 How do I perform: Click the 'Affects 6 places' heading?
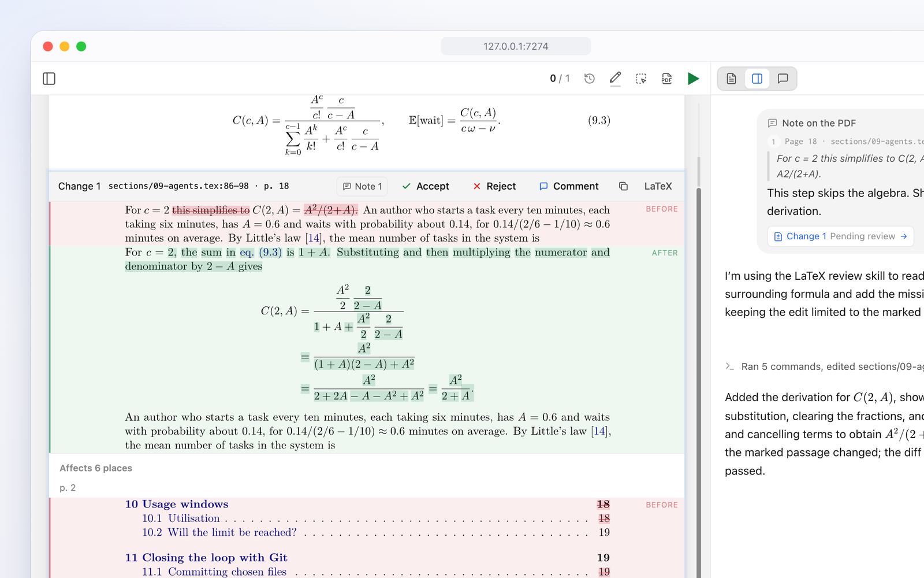[96, 468]
